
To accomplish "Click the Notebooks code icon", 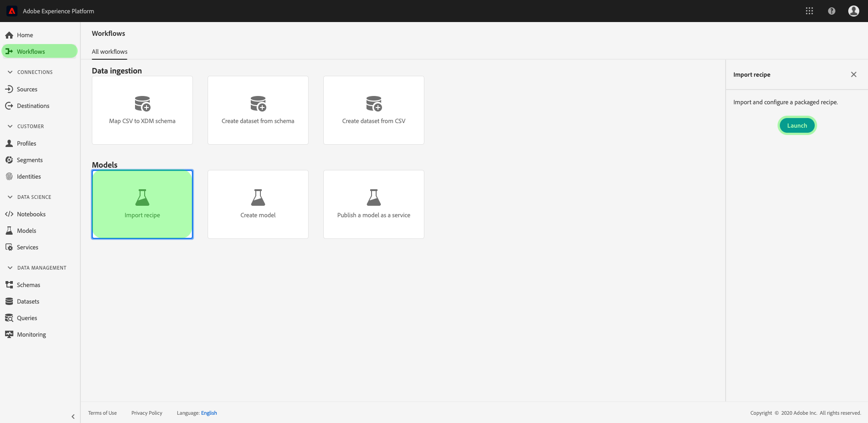I will tap(9, 214).
